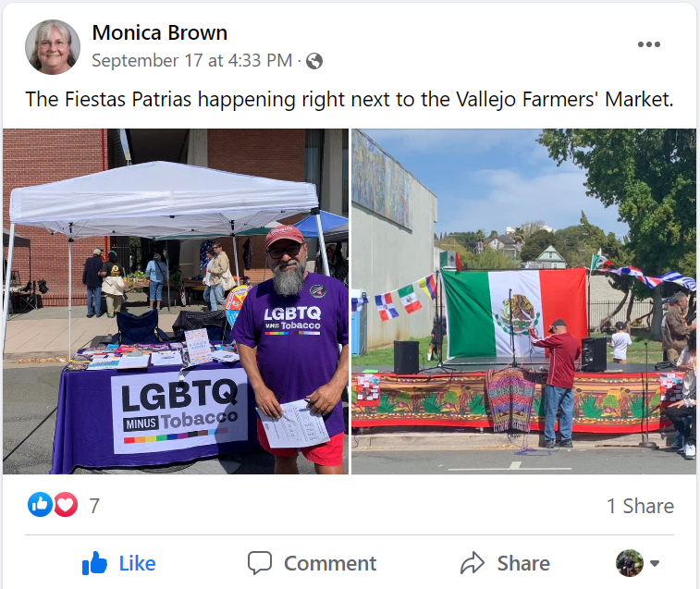The width and height of the screenshot is (700, 589).
Task: Click the Share button label
Action: (x=523, y=563)
